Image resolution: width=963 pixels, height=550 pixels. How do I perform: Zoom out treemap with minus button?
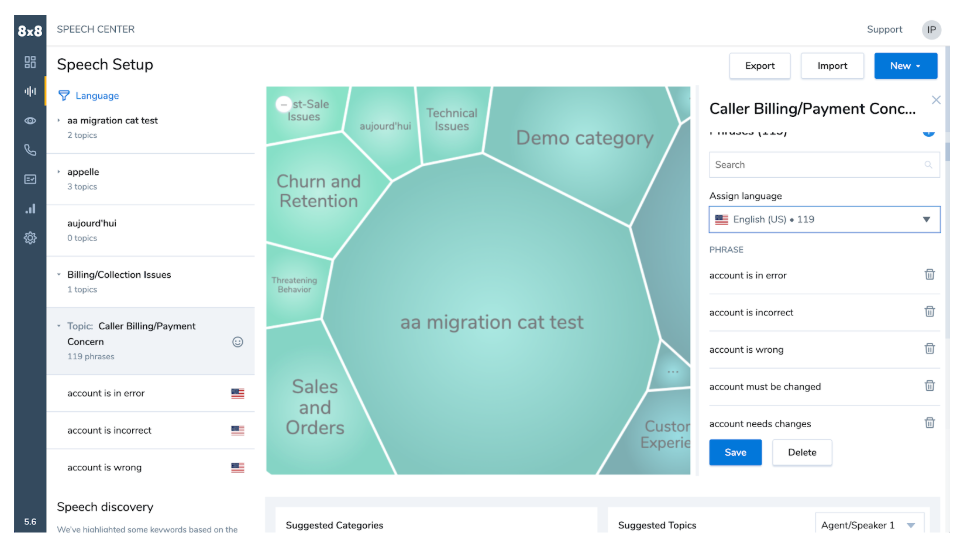(283, 104)
